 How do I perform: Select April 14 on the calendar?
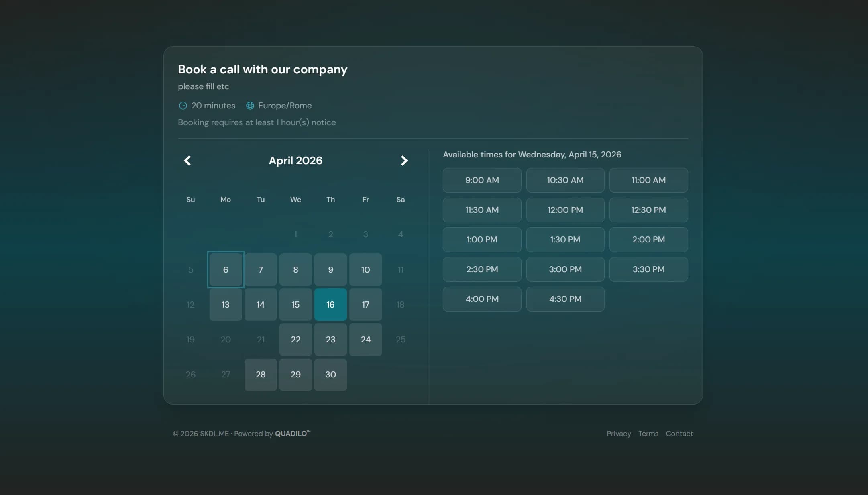pos(261,305)
